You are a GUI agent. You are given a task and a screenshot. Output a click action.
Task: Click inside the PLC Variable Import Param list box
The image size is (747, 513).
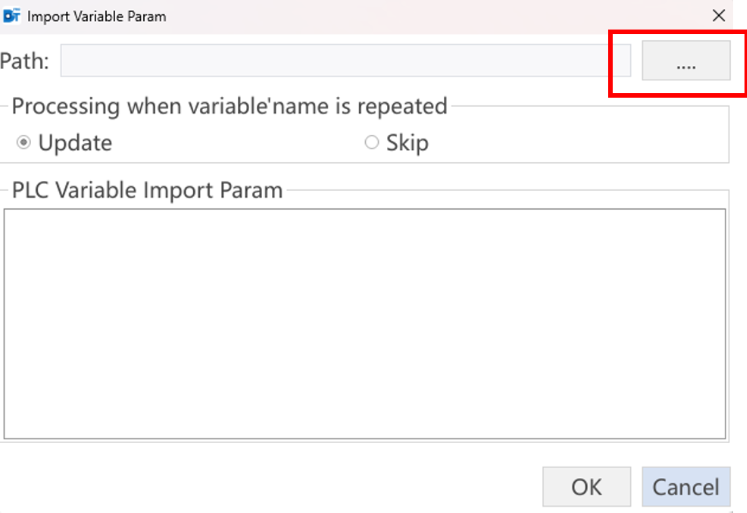pyautogui.click(x=364, y=323)
